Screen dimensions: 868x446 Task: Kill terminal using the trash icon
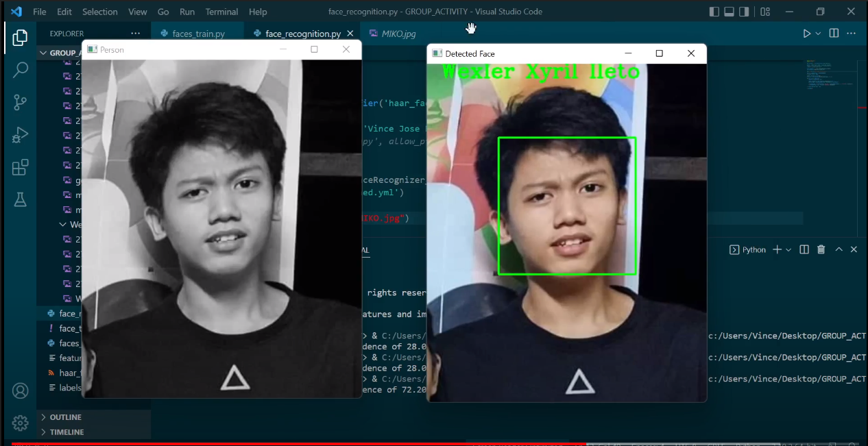(821, 250)
